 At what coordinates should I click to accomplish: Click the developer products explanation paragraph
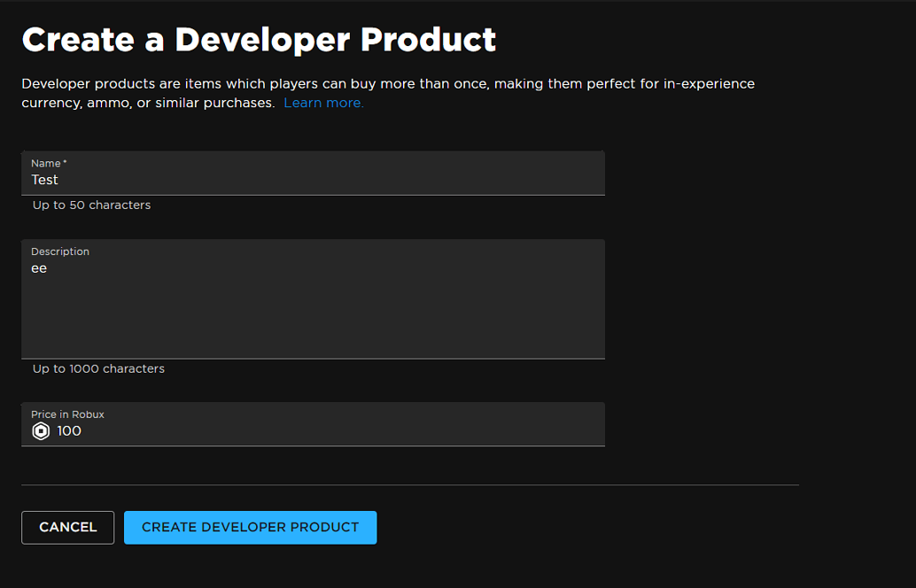pyautogui.click(x=387, y=84)
